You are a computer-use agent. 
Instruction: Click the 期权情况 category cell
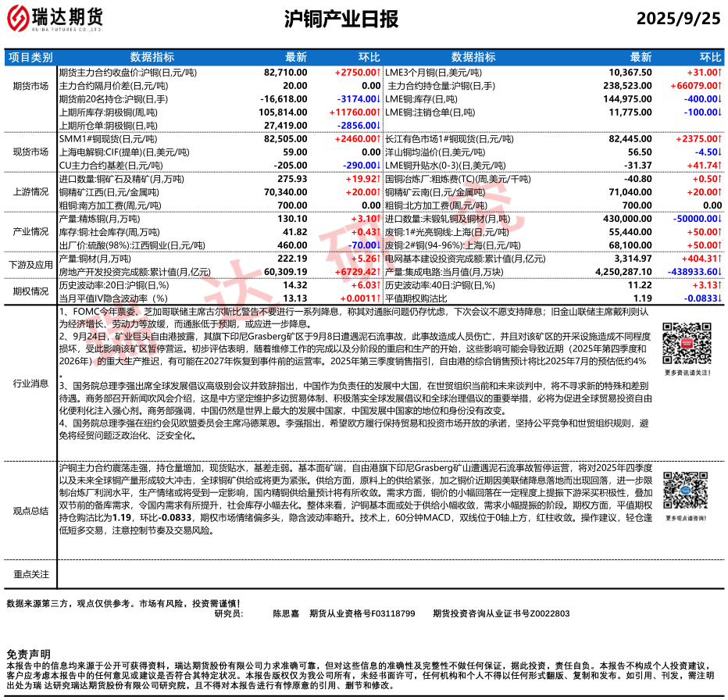pyautogui.click(x=30, y=291)
